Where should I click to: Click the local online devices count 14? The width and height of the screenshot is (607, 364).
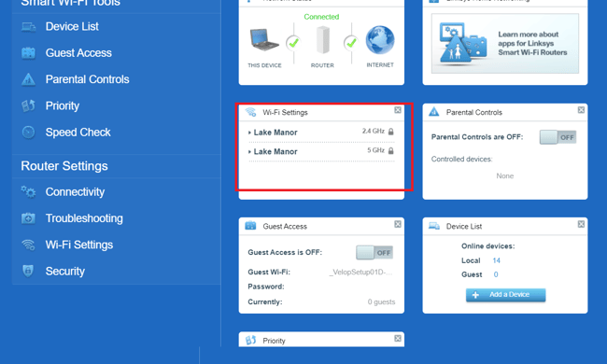click(x=496, y=260)
